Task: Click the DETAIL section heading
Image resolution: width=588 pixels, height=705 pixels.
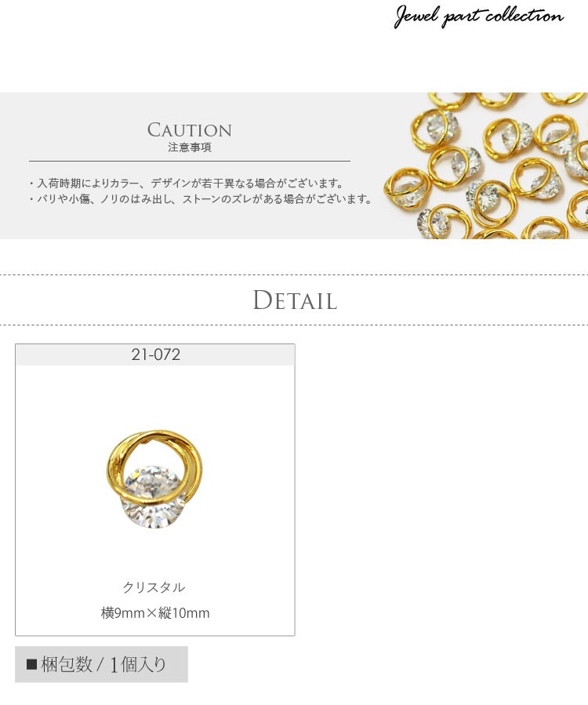Action: tap(295, 300)
